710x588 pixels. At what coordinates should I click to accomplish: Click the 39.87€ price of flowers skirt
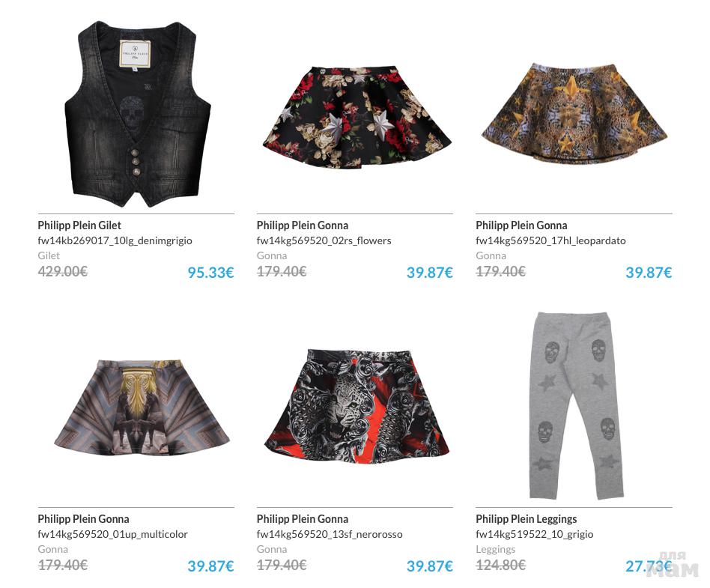(x=430, y=272)
